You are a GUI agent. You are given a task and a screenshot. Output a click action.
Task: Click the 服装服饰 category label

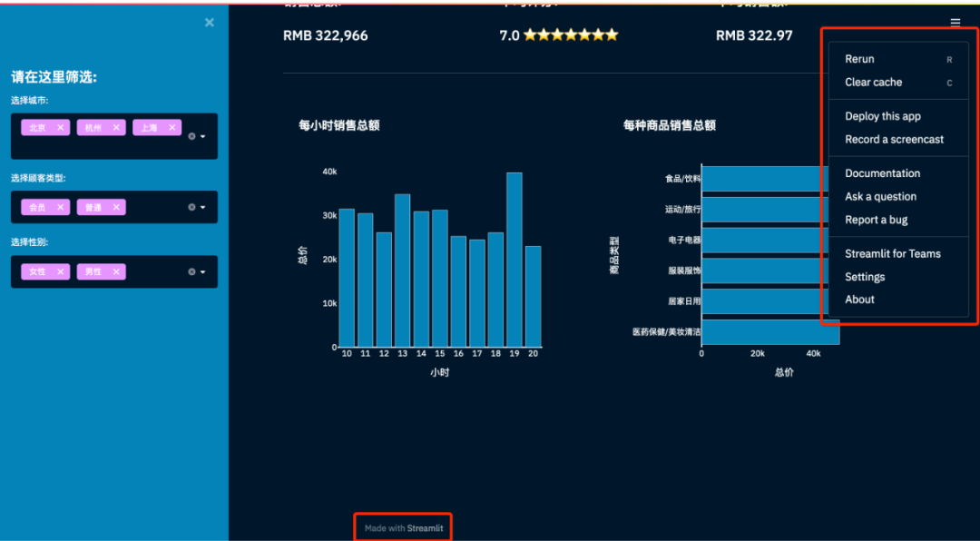point(684,270)
